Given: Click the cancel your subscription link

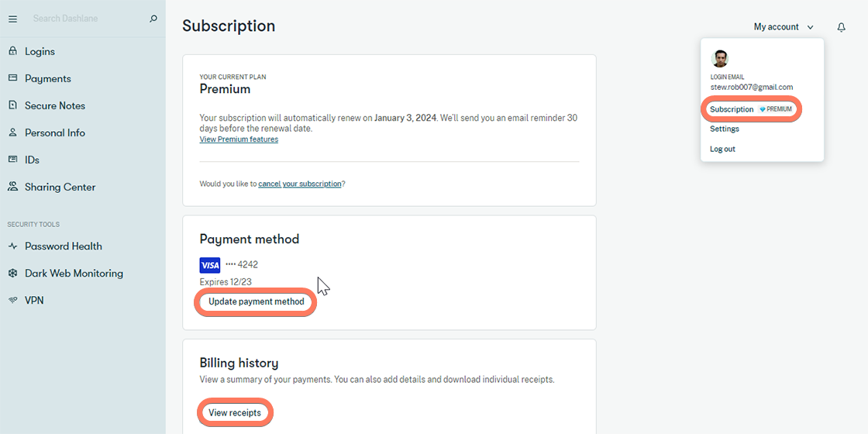Looking at the screenshot, I should pyautogui.click(x=299, y=184).
